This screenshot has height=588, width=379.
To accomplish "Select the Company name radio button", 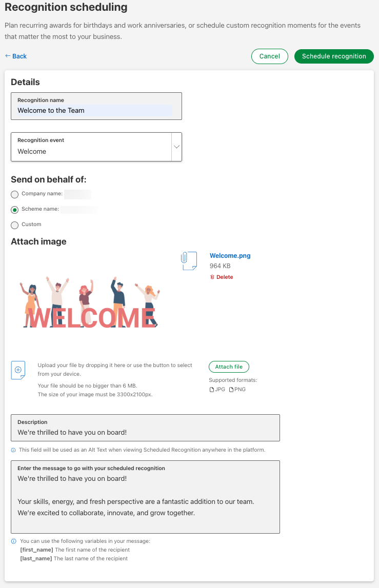I will click(x=15, y=195).
